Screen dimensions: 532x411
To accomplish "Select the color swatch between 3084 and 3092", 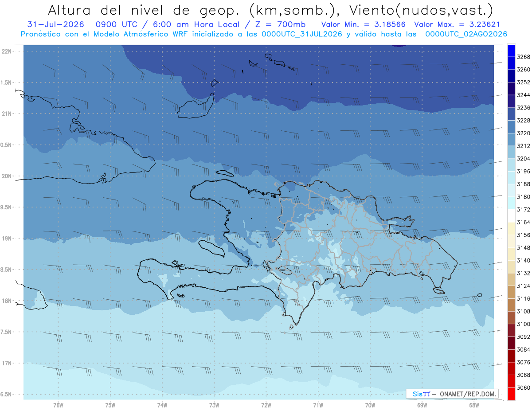I will point(511,343).
